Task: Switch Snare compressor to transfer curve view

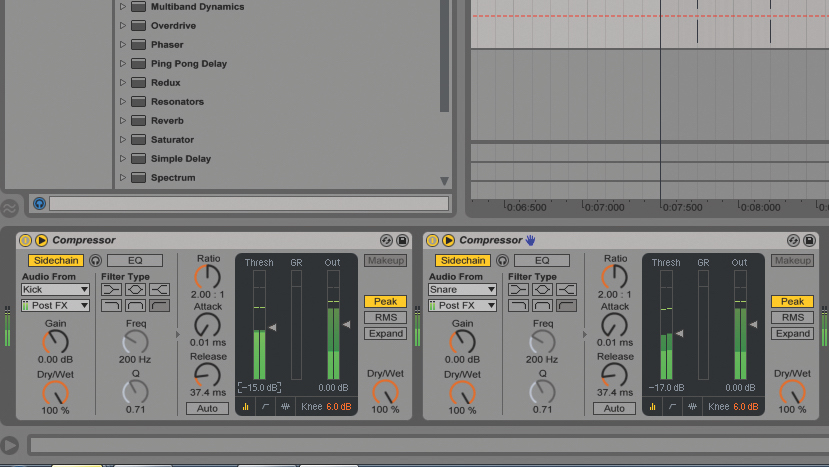Action: coord(673,407)
